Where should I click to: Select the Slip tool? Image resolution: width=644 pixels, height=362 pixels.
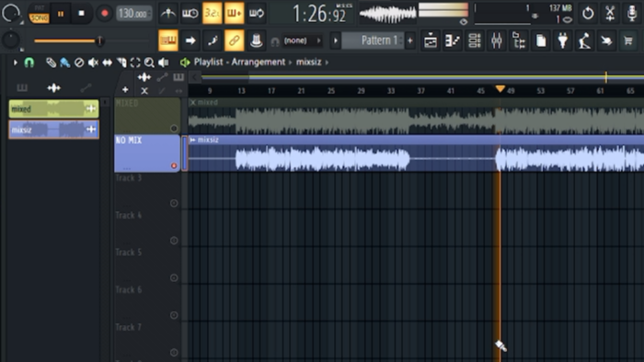pyautogui.click(x=108, y=62)
